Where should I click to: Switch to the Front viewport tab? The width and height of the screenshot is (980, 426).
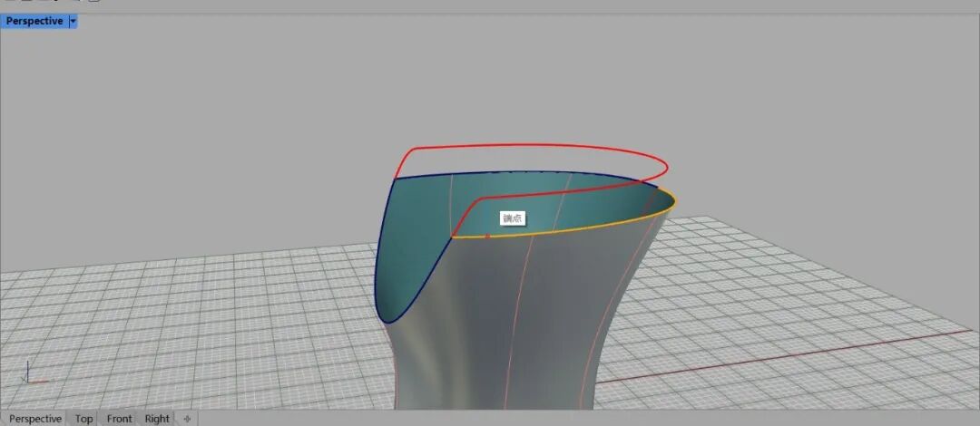pos(120,419)
